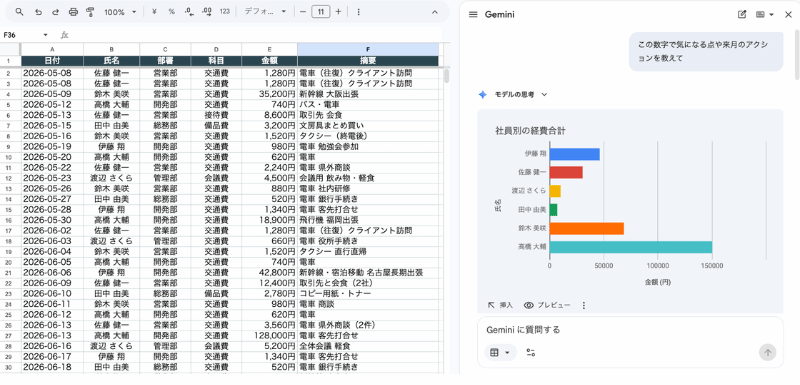Select cell with 35,200円
Image resolution: width=800 pixels, height=385 pixels.
[x=269, y=94]
